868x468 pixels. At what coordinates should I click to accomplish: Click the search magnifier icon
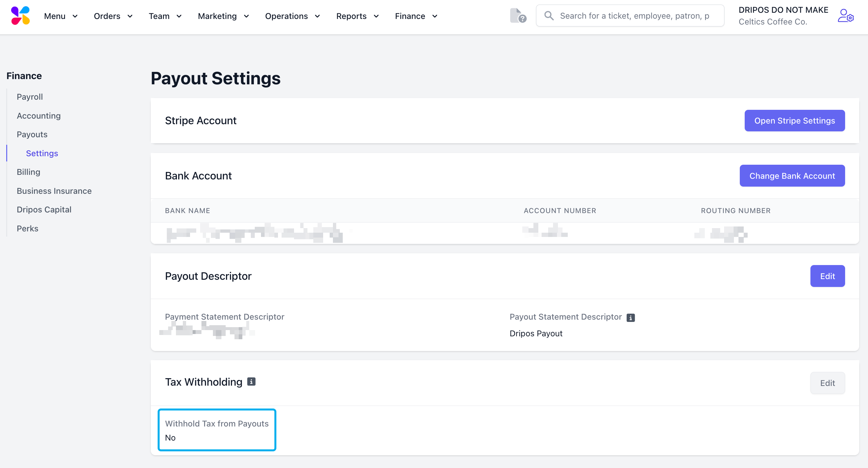(549, 16)
